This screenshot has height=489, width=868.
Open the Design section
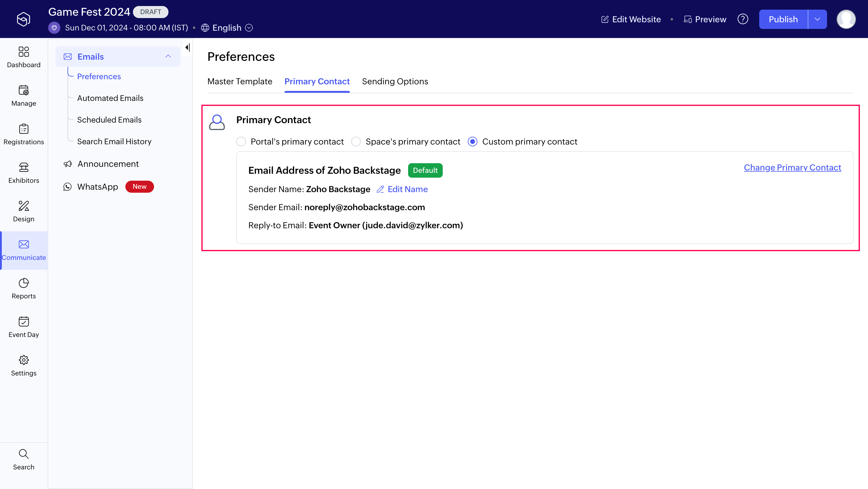pos(24,211)
